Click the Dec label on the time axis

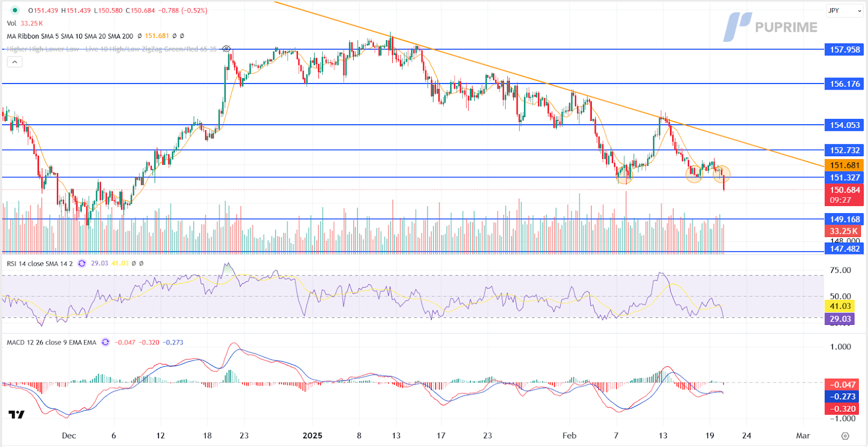tap(69, 436)
